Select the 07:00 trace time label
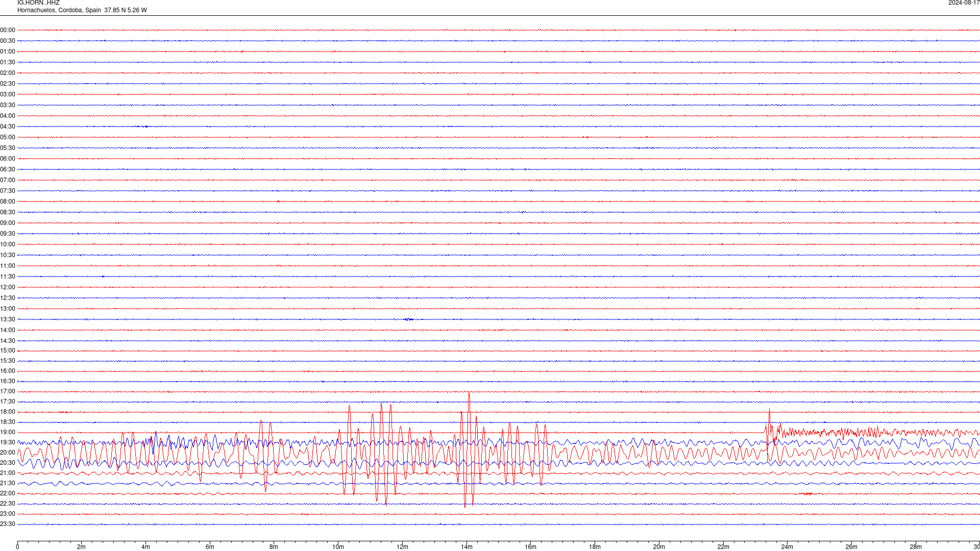The height and width of the screenshot is (551, 980). click(8, 180)
